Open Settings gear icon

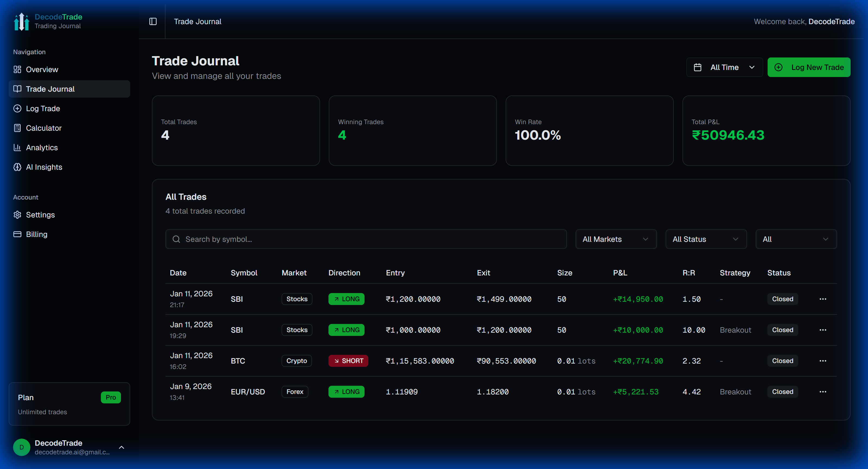[17, 215]
